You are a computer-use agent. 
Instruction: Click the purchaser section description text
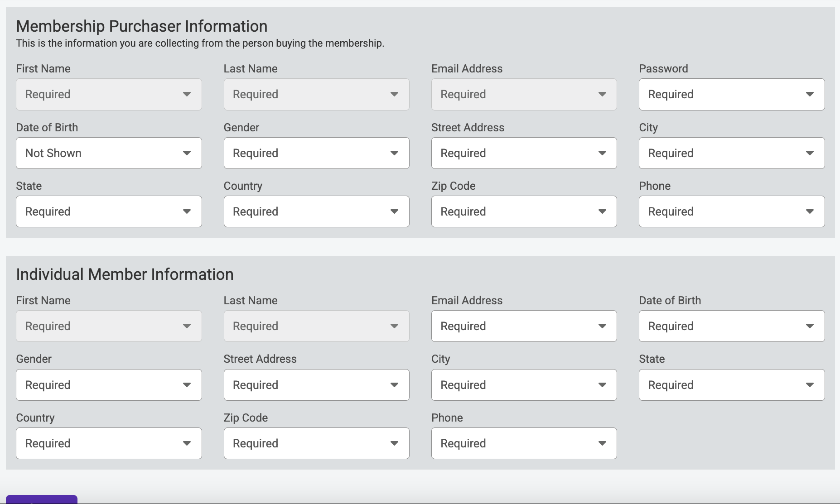point(200,43)
